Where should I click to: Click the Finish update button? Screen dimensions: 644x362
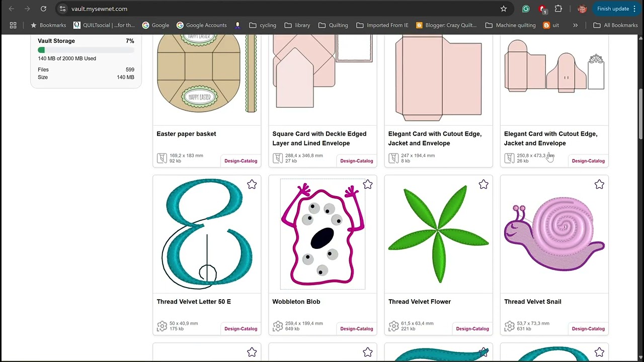(x=613, y=9)
